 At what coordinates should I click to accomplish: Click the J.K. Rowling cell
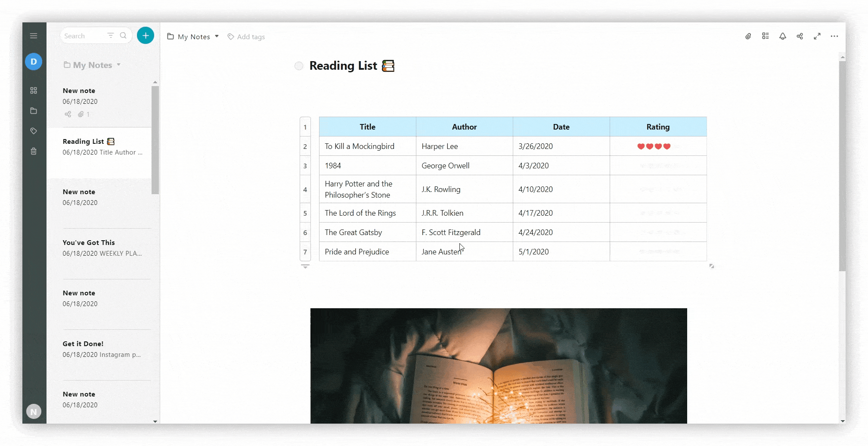pos(465,189)
